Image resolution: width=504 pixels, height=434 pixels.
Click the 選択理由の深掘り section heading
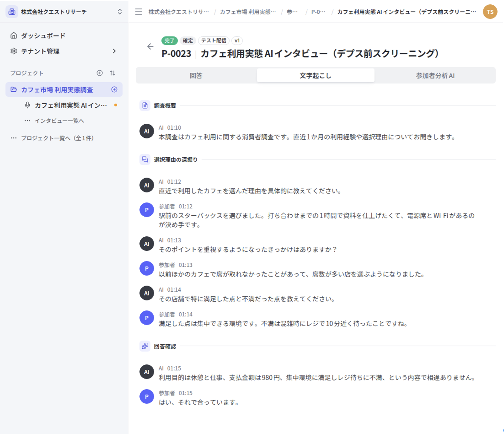pyautogui.click(x=176, y=160)
